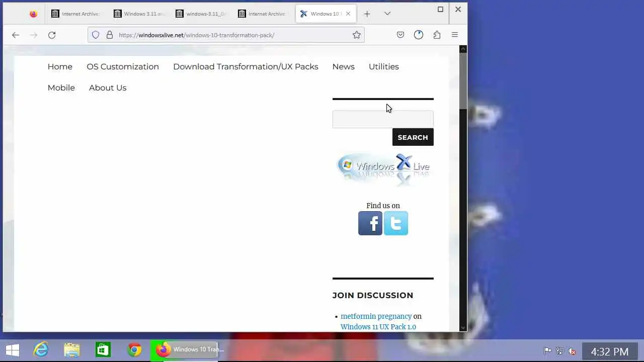This screenshot has height=362, width=644.
Task: Open the OS Customization menu
Action: pos(123,66)
